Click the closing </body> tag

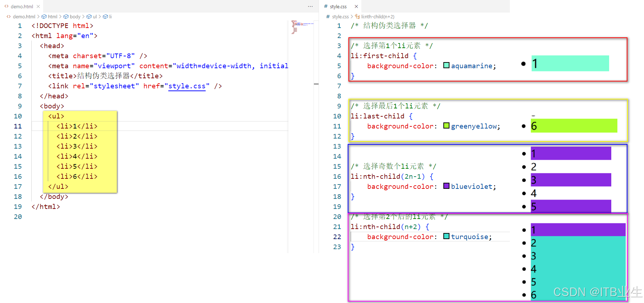[54, 197]
